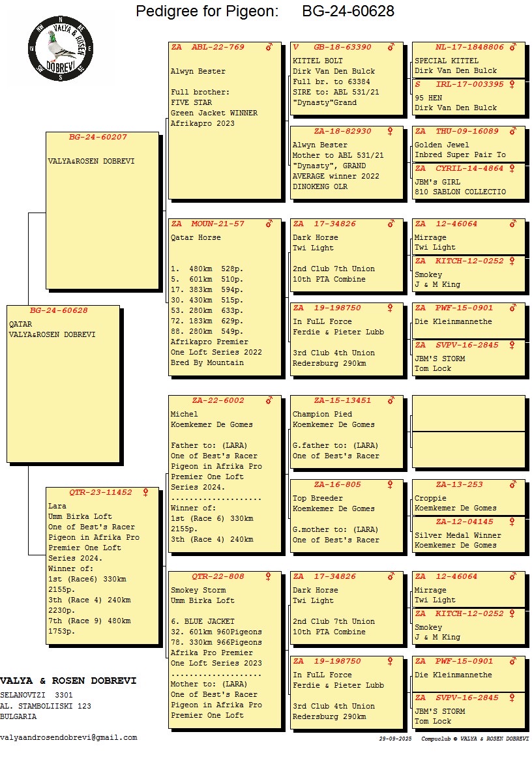Click the female symbol beside QTR-22-808
Image resolution: width=532 pixels, height=764 pixels.
click(269, 577)
